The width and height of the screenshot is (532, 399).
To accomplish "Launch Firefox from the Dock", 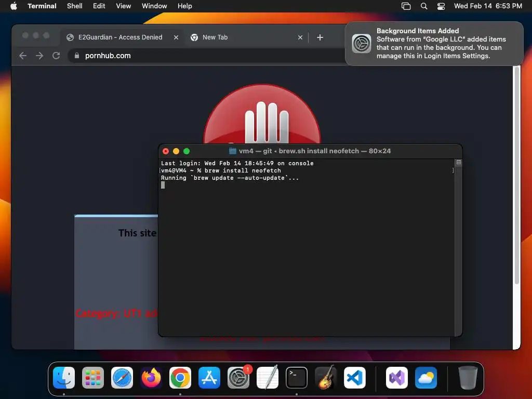I will coord(151,378).
